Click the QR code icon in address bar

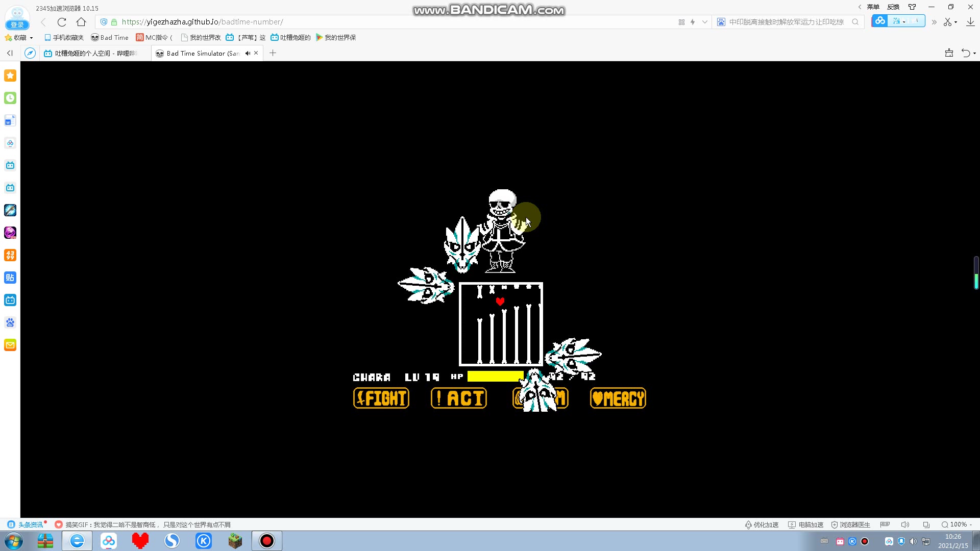pos(681,22)
